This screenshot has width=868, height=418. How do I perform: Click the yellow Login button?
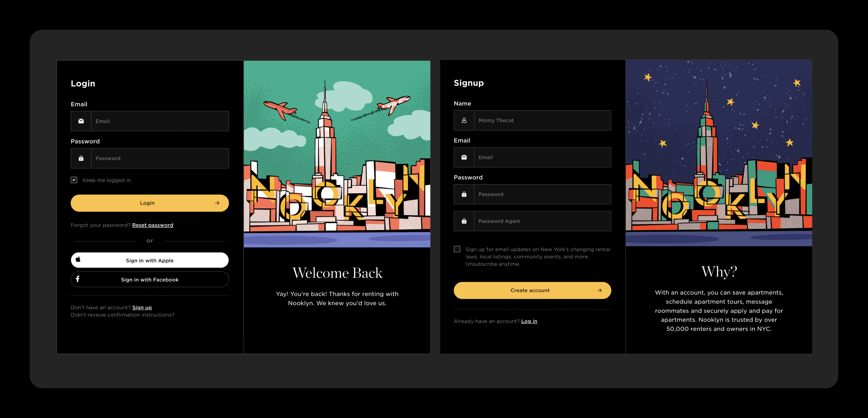(150, 203)
